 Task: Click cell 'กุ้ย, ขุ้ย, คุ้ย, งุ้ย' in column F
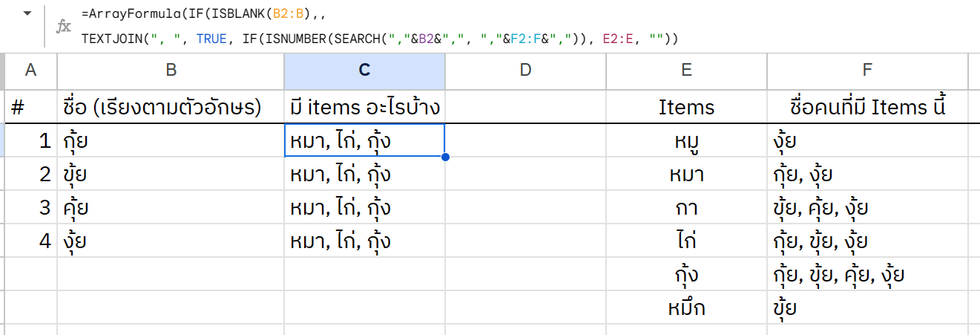point(867,274)
